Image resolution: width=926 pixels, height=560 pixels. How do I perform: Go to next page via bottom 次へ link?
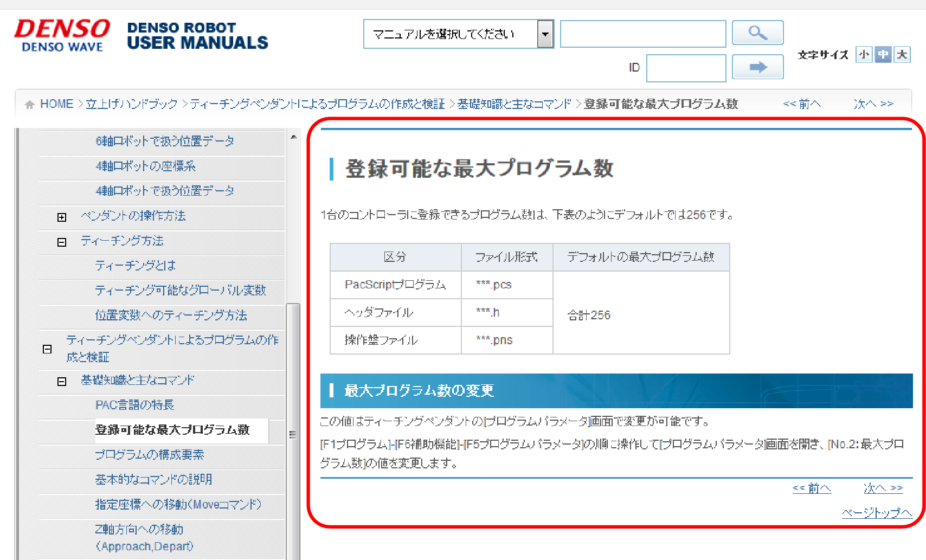tap(883, 488)
